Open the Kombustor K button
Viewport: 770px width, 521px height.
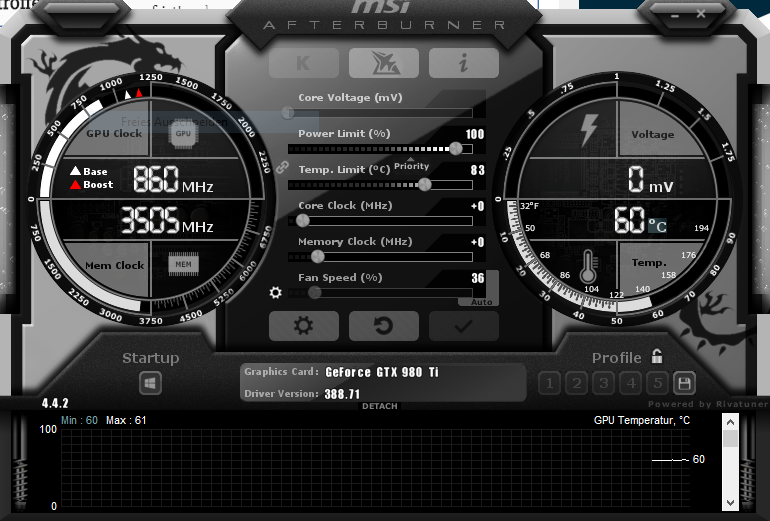pos(304,63)
